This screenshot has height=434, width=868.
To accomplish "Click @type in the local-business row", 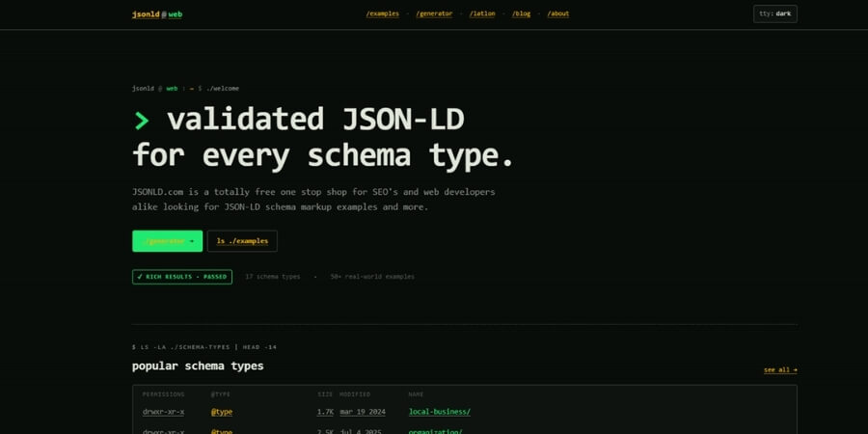I will tap(222, 412).
